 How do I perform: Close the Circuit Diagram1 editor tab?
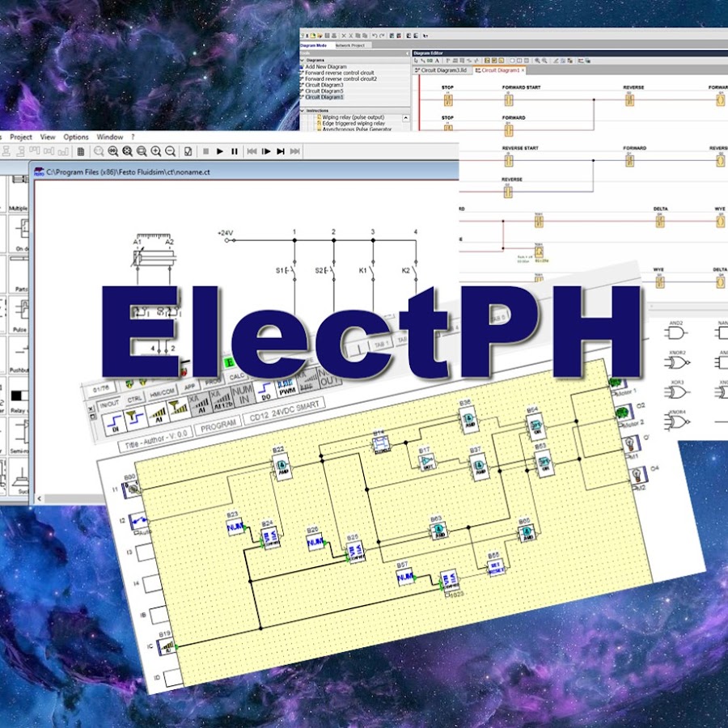(523, 70)
